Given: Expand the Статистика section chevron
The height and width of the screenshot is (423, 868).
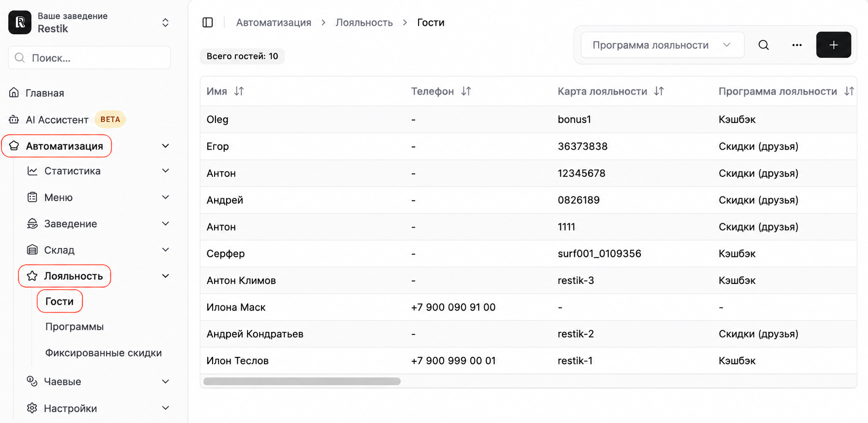Looking at the screenshot, I should coord(165,171).
